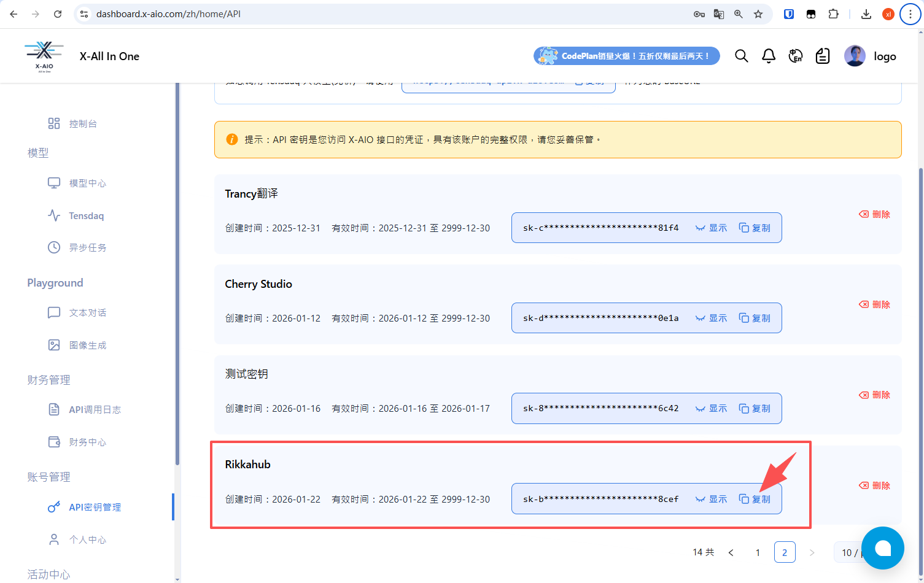The image size is (924, 583).
Task: Delete the Trancy翻译 key
Action: pyautogui.click(x=874, y=214)
